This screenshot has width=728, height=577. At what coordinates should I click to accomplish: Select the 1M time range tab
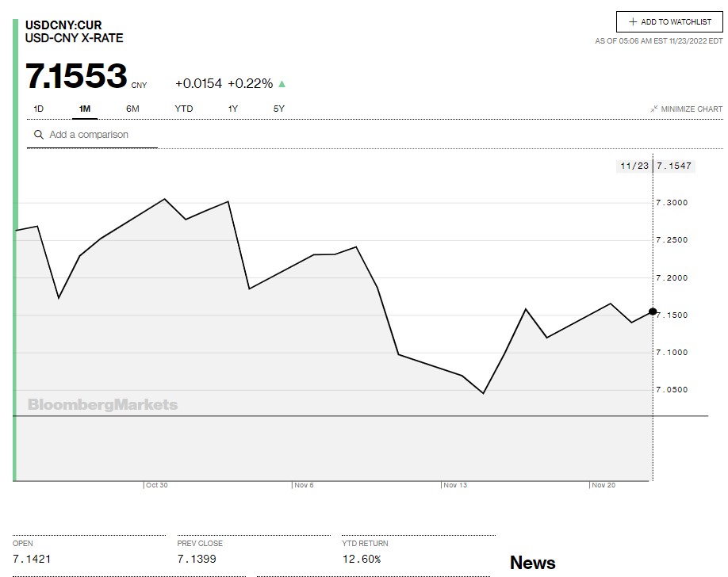(x=85, y=109)
